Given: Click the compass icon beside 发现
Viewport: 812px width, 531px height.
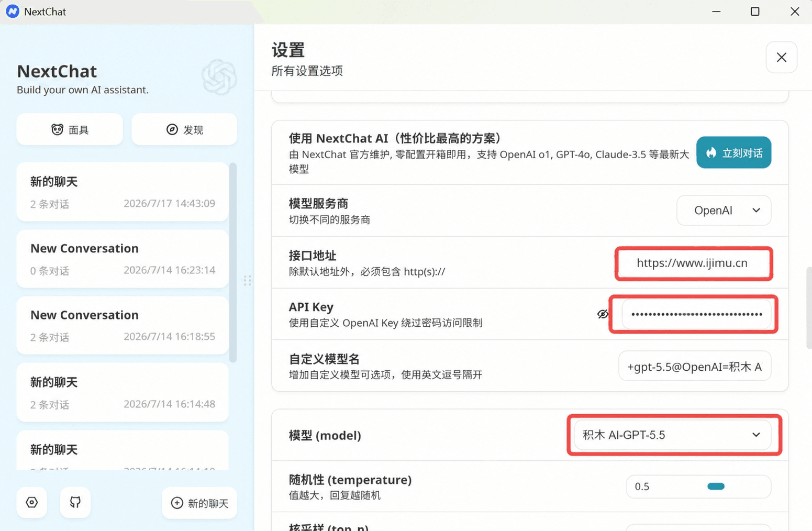Looking at the screenshot, I should [172, 129].
